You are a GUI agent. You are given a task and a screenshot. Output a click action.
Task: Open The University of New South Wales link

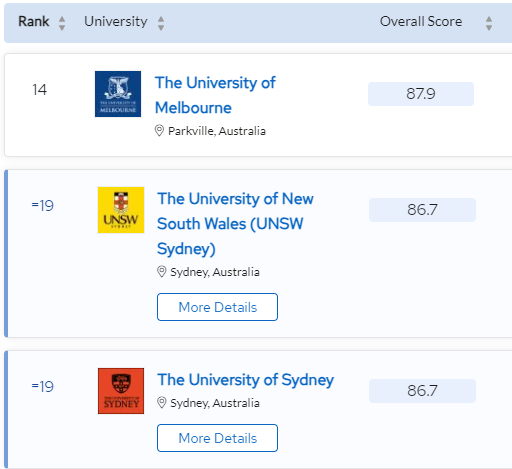click(235, 224)
